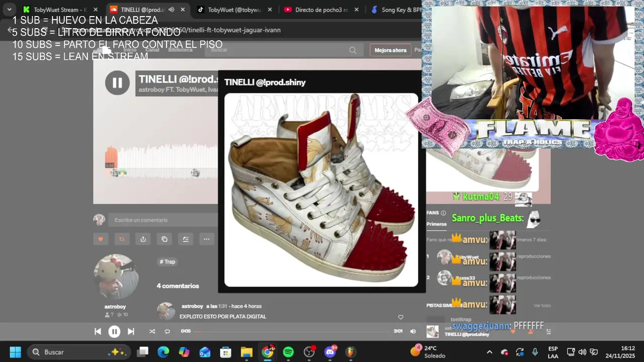Select the TINELLI SoundCloud tab
Image resolution: width=644 pixels, height=362 pixels.
click(143, 10)
